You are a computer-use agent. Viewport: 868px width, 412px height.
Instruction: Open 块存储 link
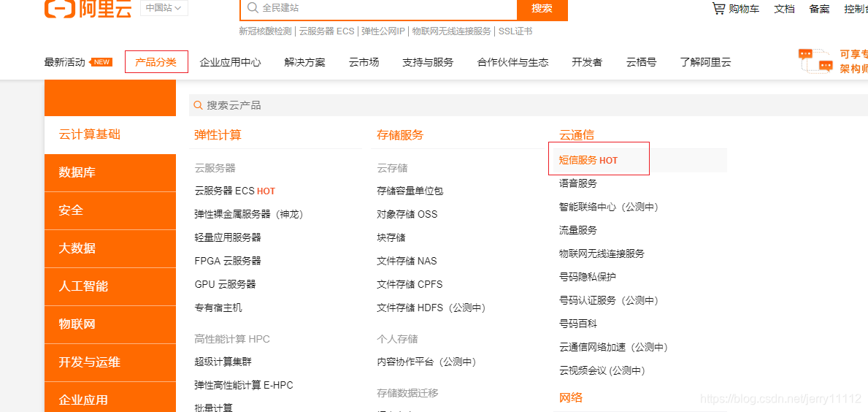391,237
